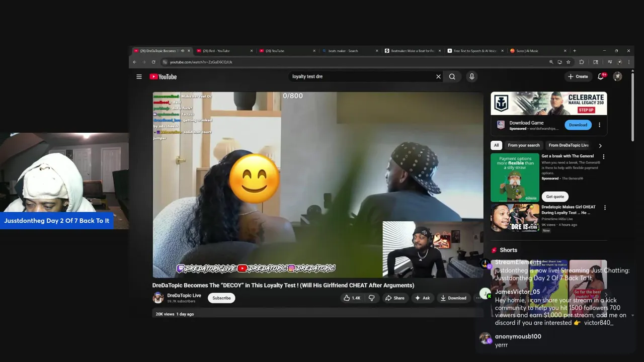Subscribe to DreDaTopic Live
Viewport: 644px width, 362px height.
tap(221, 298)
